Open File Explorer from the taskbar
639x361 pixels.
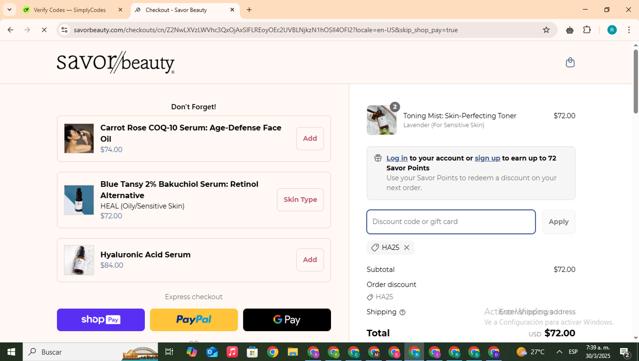[293, 352]
